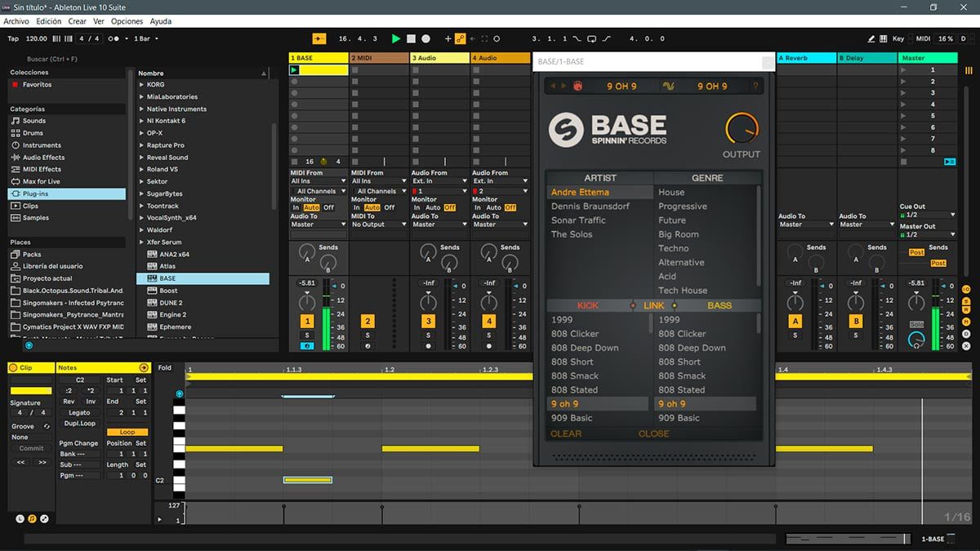Open the Ayuda menu
The image size is (980, 551).
(x=161, y=21)
